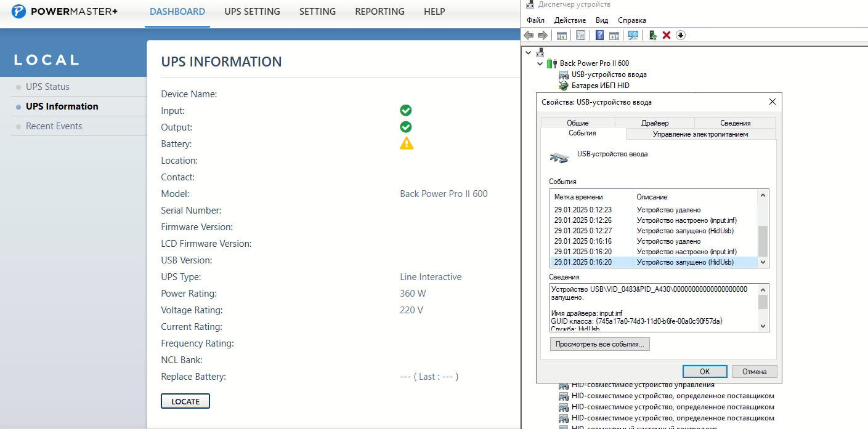The image size is (868, 429).
Task: Click the Forward arrow in Device Manager toolbar
Action: (x=542, y=36)
